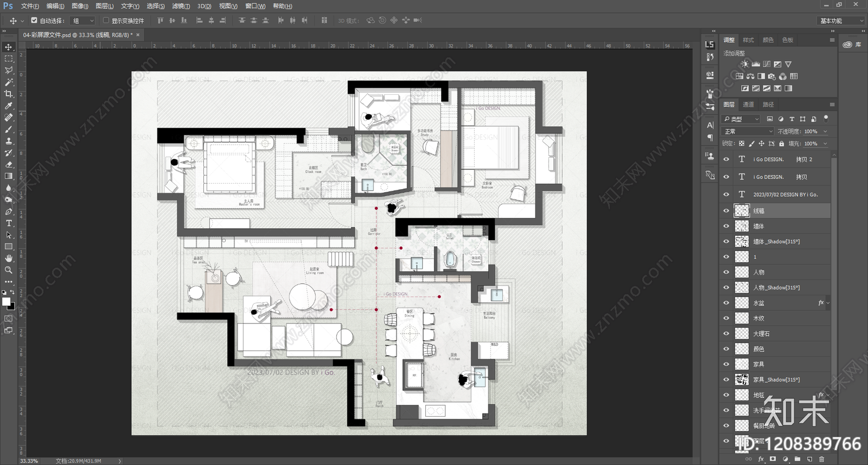Screen dimensions: 868x465
Task: Open the 基本功能 workspace dropdown
Action: point(840,21)
